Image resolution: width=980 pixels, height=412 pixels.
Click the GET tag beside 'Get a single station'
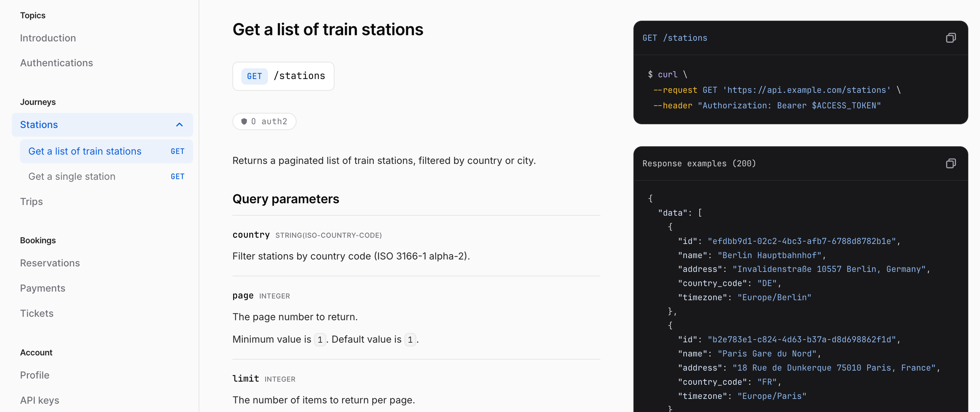[x=177, y=177]
